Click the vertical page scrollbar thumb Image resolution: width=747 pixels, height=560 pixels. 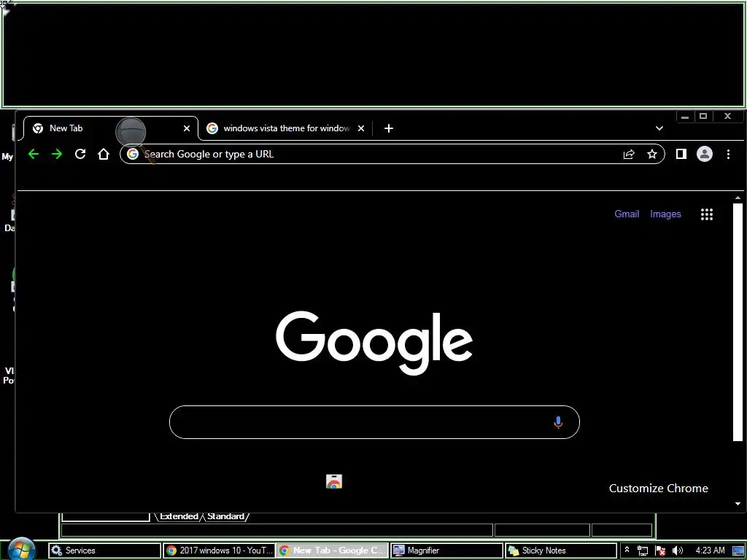point(738,322)
